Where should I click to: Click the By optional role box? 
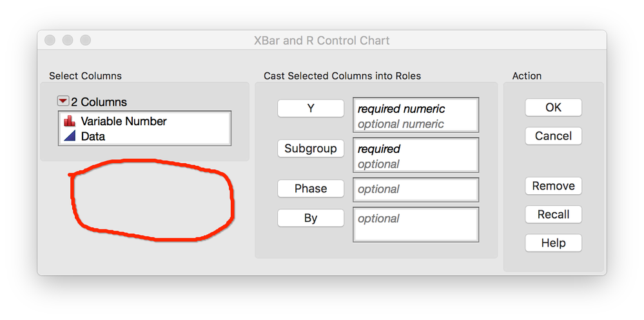(x=416, y=225)
